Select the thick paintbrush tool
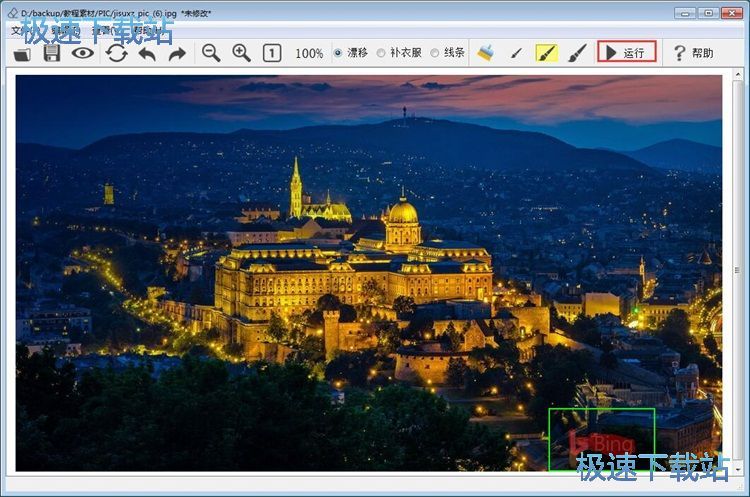 (577, 53)
